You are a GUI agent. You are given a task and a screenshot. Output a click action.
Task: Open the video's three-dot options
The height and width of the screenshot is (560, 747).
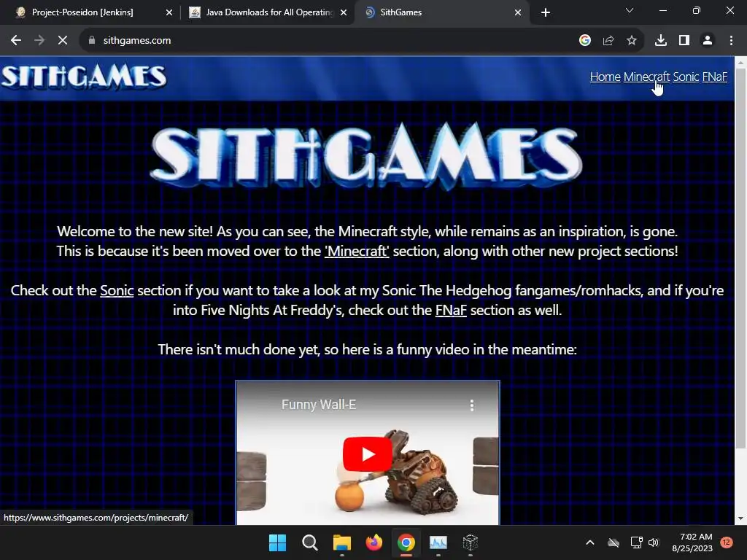pyautogui.click(x=472, y=405)
